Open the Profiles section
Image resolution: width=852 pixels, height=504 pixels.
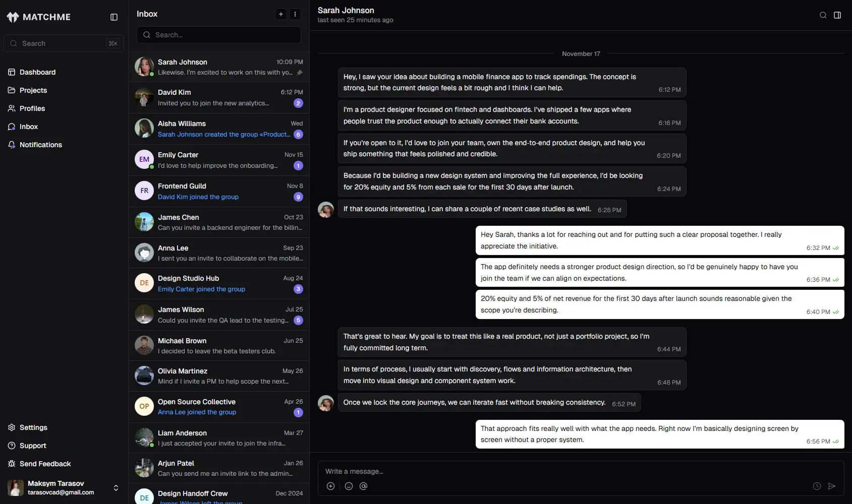pos(32,108)
